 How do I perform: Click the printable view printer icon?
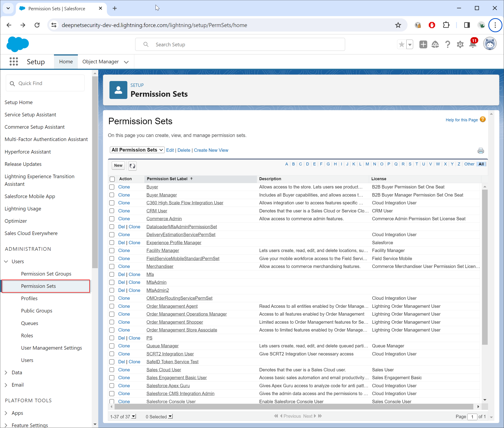coord(481,151)
